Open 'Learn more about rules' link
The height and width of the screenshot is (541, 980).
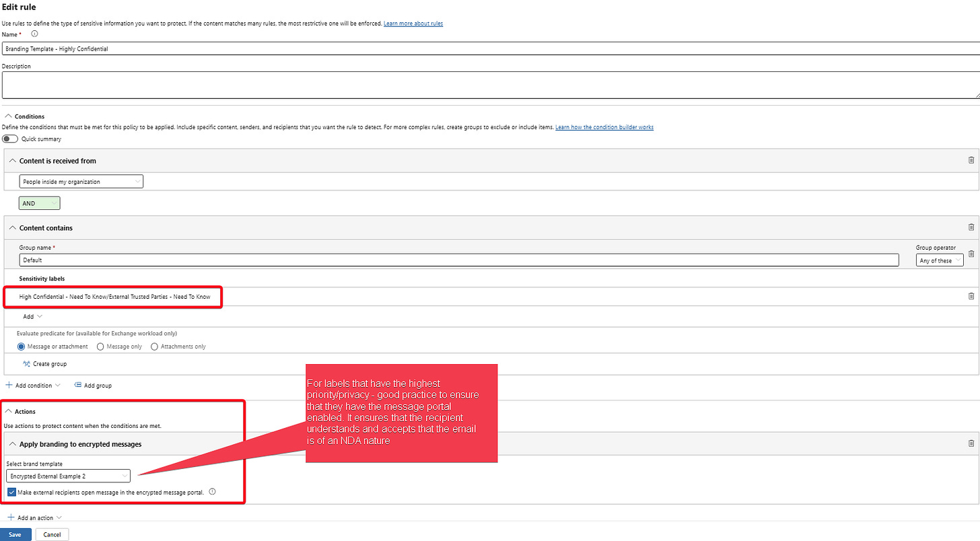point(413,24)
